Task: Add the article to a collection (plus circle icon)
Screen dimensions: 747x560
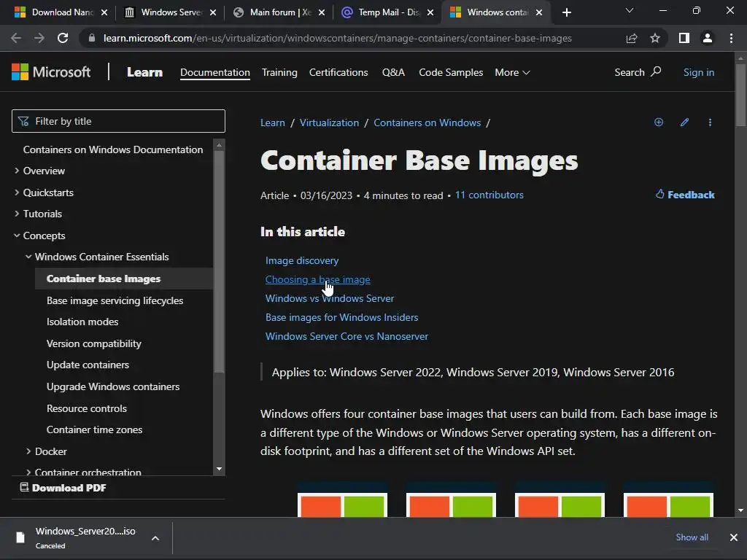Action: 659,122
